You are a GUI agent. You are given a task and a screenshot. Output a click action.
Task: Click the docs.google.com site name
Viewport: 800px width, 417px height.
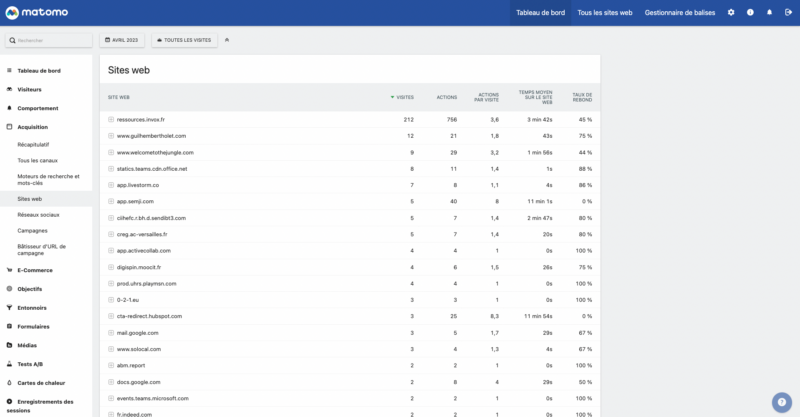point(138,382)
